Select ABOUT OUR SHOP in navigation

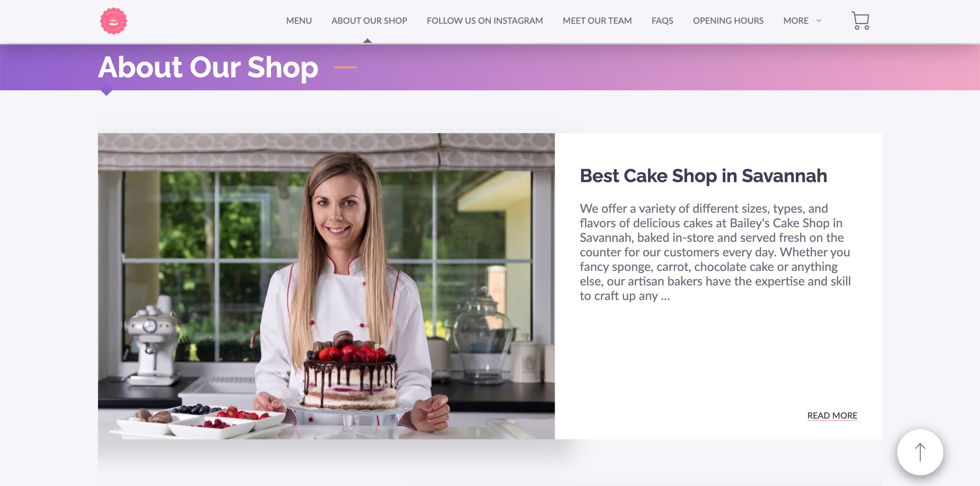[x=369, y=21]
